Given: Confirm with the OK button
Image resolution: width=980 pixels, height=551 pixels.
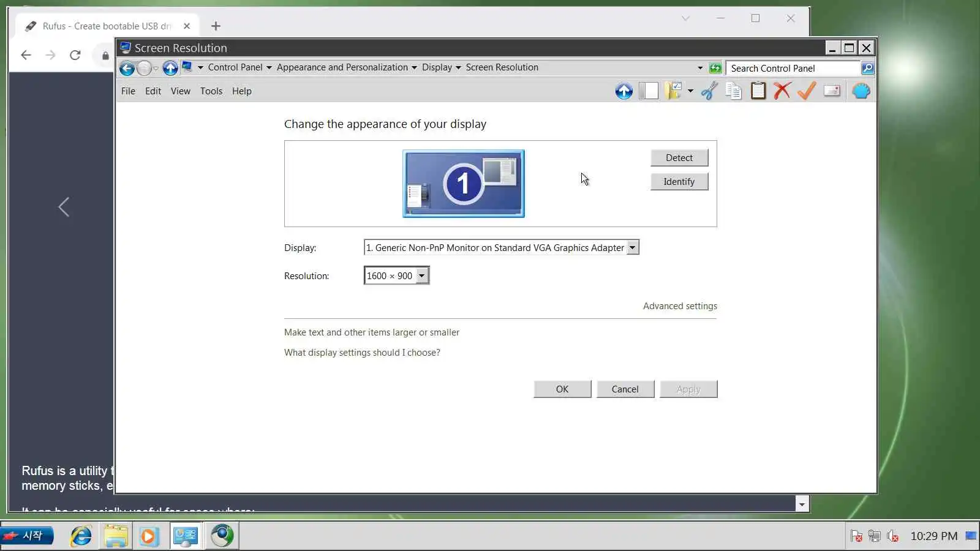Looking at the screenshot, I should tap(562, 389).
